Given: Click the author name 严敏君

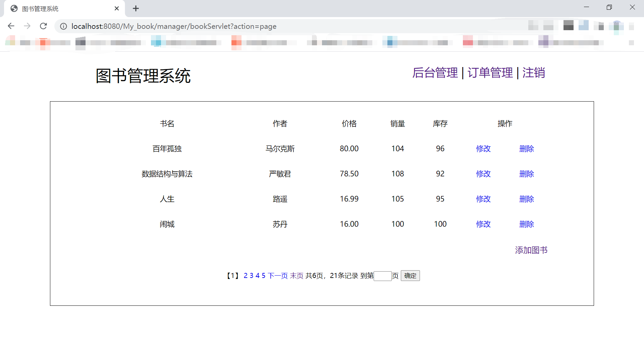Looking at the screenshot, I should pyautogui.click(x=280, y=174).
